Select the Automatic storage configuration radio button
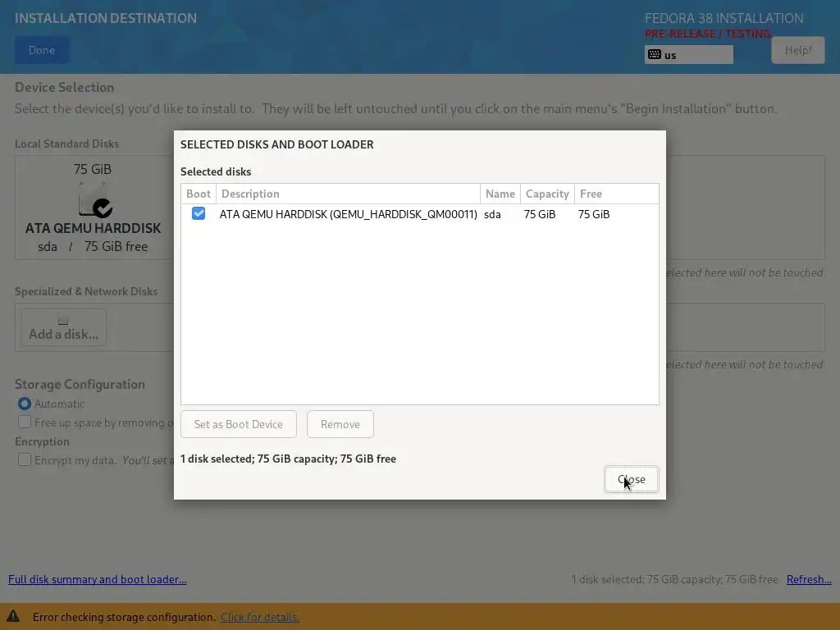840x630 pixels. tap(25, 404)
